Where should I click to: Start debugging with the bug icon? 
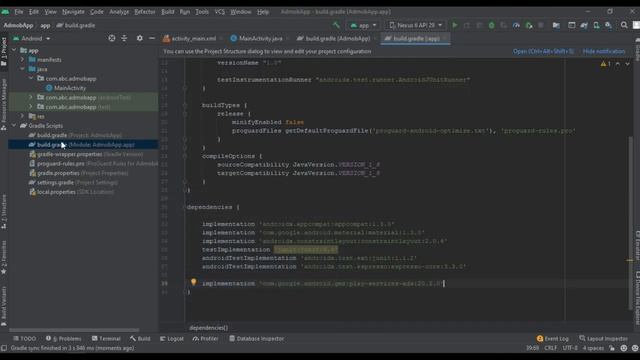pos(491,25)
